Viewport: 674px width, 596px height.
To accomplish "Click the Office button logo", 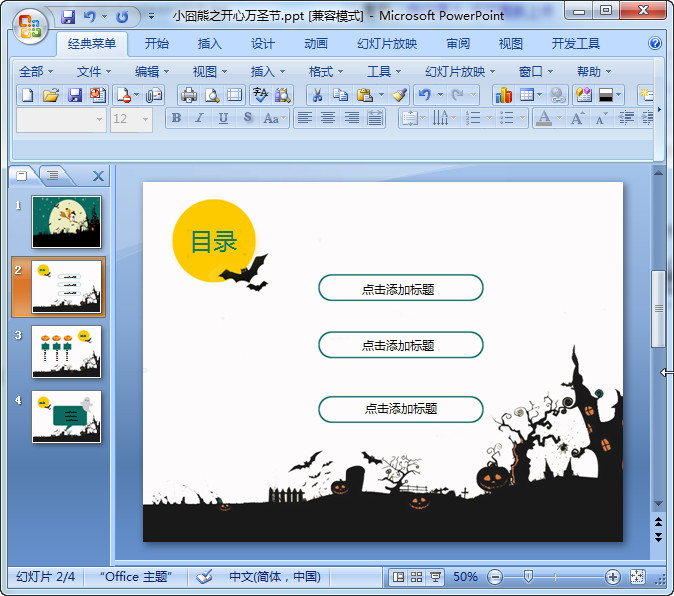I will [x=29, y=26].
